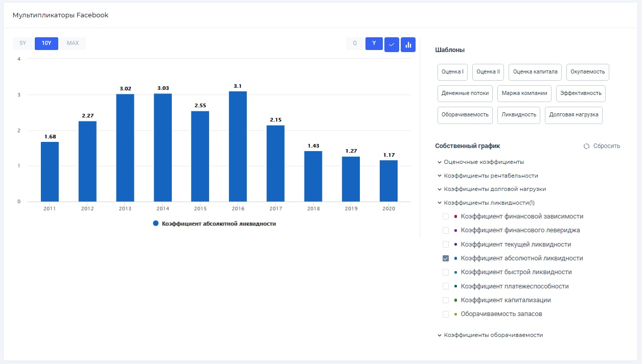The image size is (642, 364).
Task: Click the 2017 axis year label
Action: [276, 209]
